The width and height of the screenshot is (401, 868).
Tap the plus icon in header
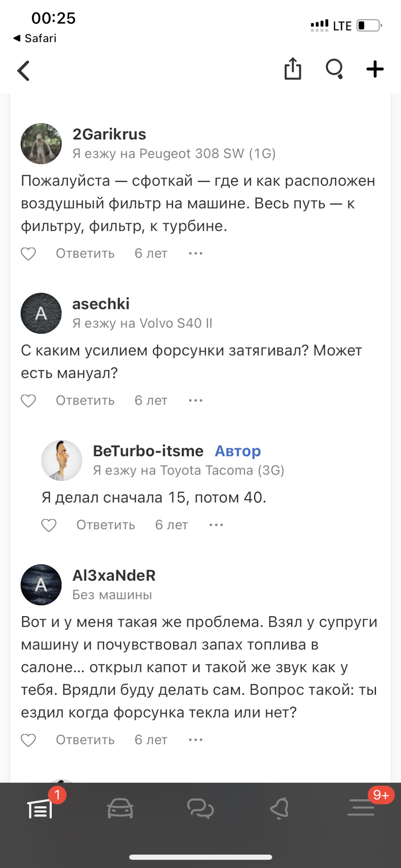(x=375, y=69)
